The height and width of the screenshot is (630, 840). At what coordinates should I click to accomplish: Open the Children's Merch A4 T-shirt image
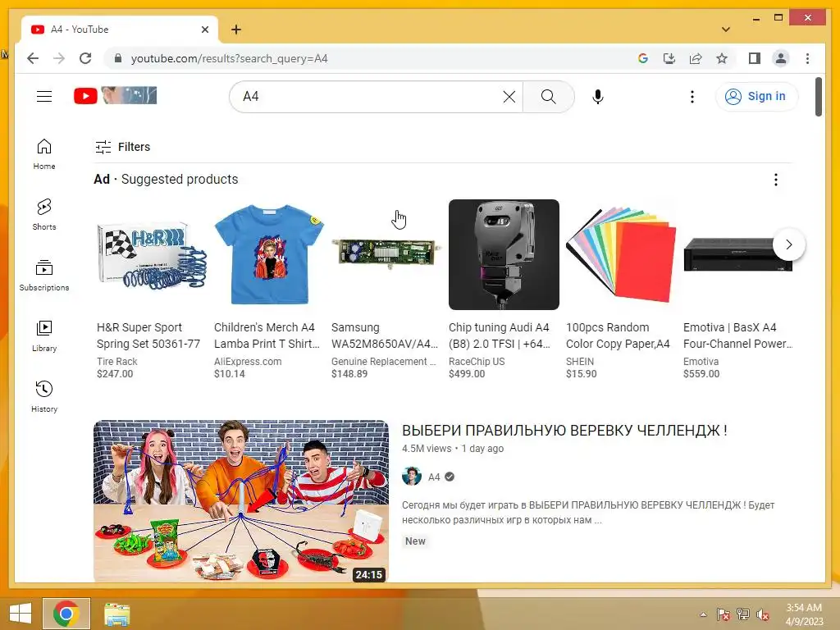tap(269, 254)
